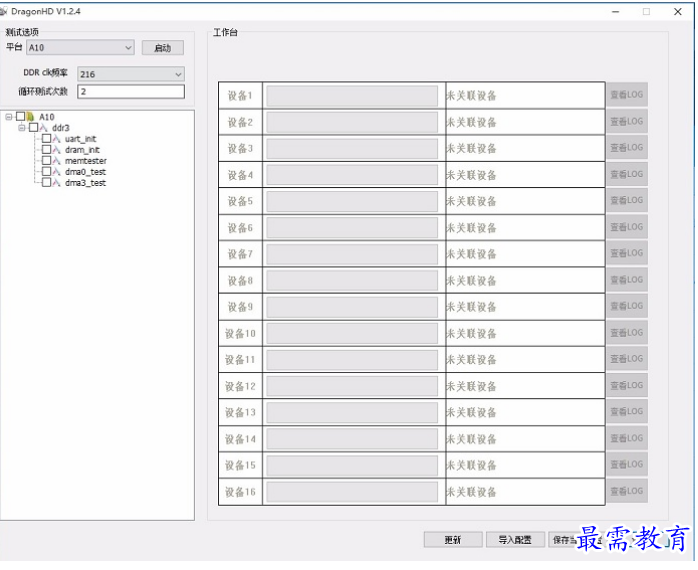Click 查看LOG button for 设备9
698x570 pixels.
pos(627,306)
